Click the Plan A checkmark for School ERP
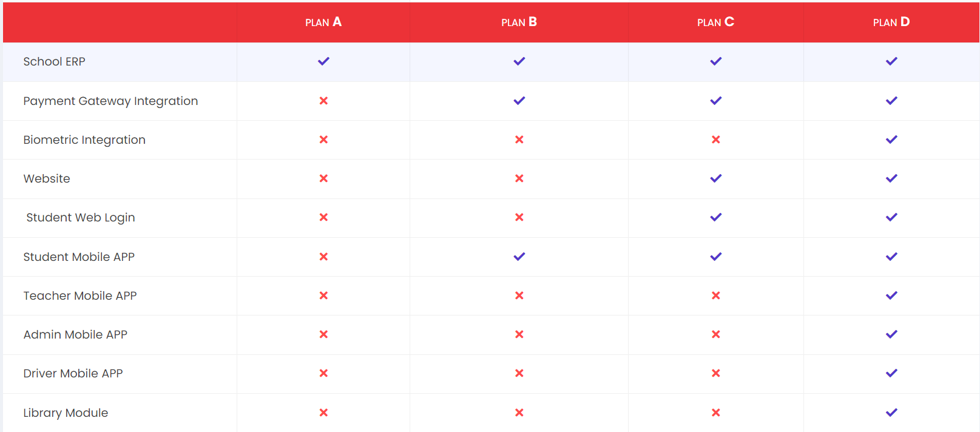Image resolution: width=980 pixels, height=432 pixels. coord(323,61)
